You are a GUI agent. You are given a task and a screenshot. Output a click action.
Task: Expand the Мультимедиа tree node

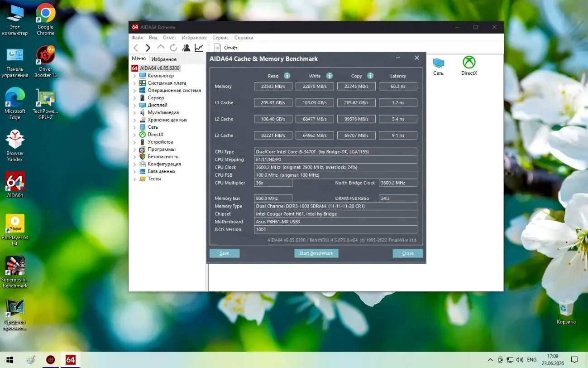point(134,112)
